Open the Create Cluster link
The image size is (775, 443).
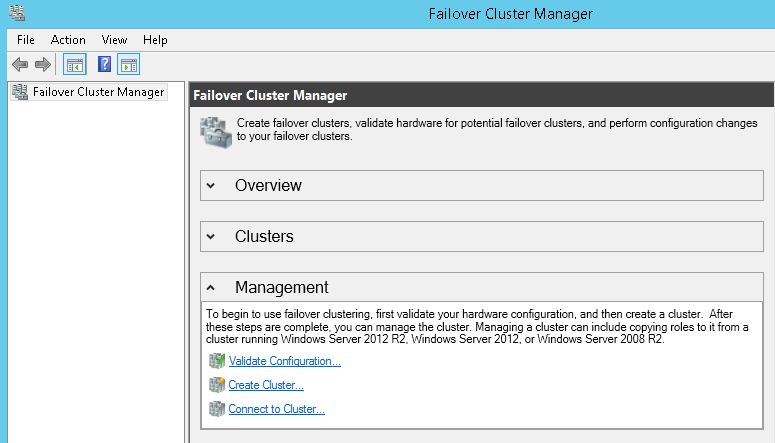click(266, 385)
